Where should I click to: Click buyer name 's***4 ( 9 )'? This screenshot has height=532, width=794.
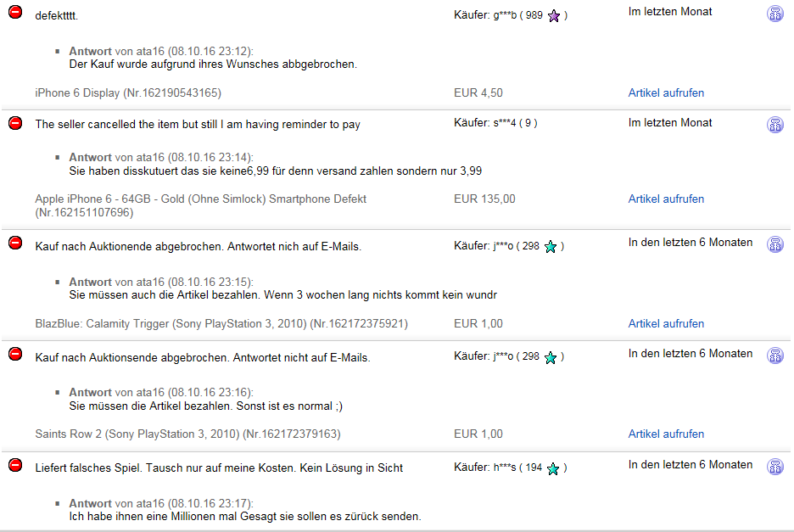tap(515, 123)
